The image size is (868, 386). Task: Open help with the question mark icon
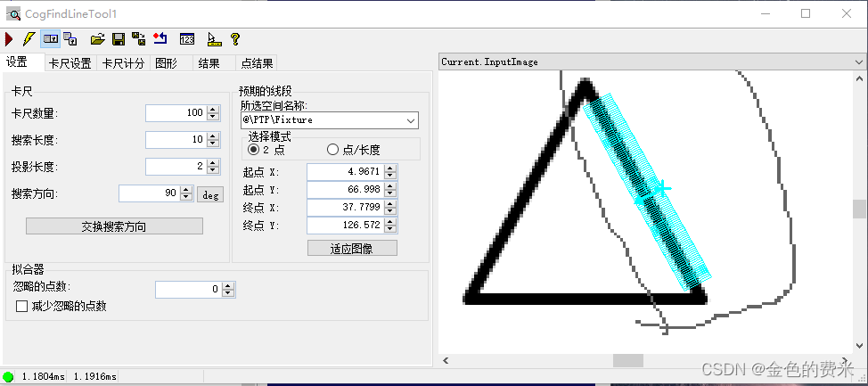(235, 39)
